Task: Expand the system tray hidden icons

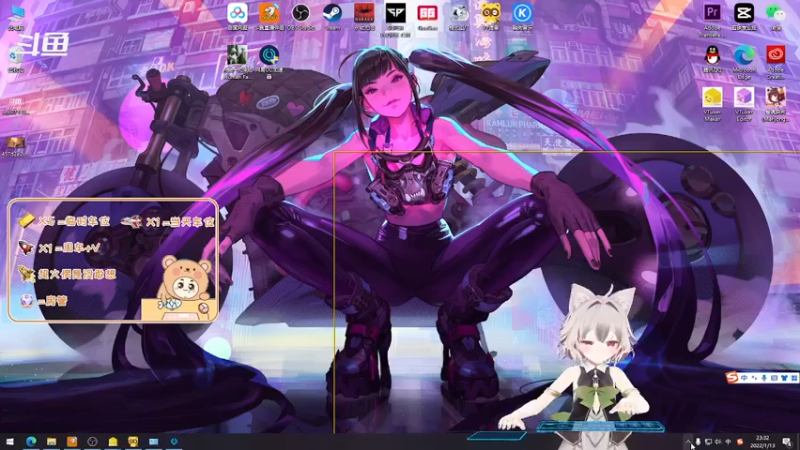Action: coord(688,442)
